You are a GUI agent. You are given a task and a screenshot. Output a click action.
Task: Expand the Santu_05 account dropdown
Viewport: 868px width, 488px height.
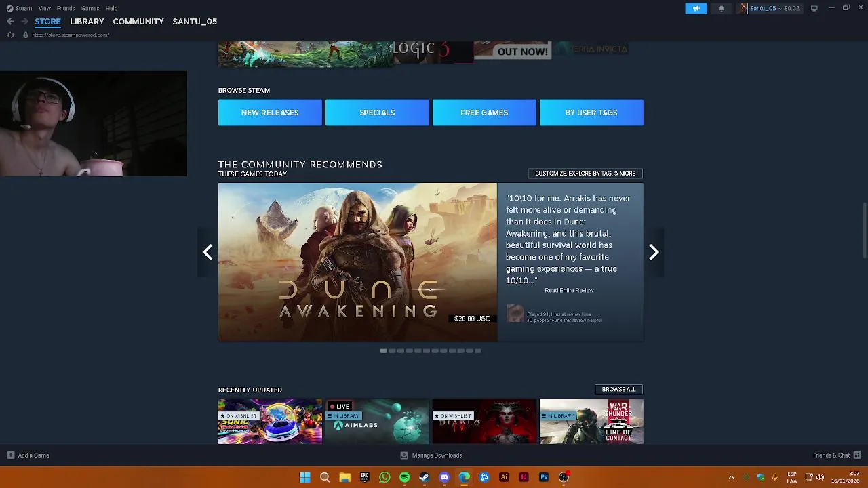774,8
